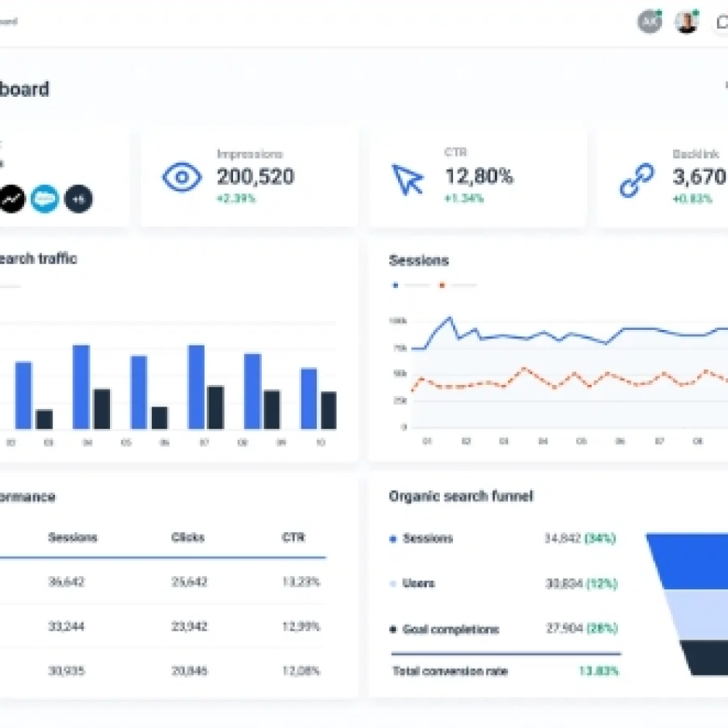Image resolution: width=728 pixels, height=728 pixels.
Task: Sort table by Sessions column header
Action: (x=73, y=537)
